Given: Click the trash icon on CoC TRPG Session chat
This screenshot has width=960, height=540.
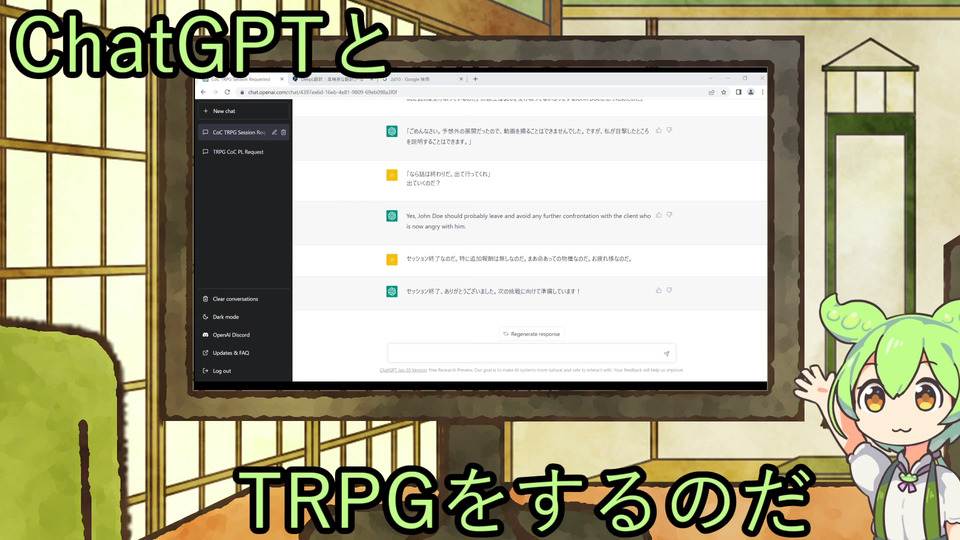Looking at the screenshot, I should (x=283, y=132).
